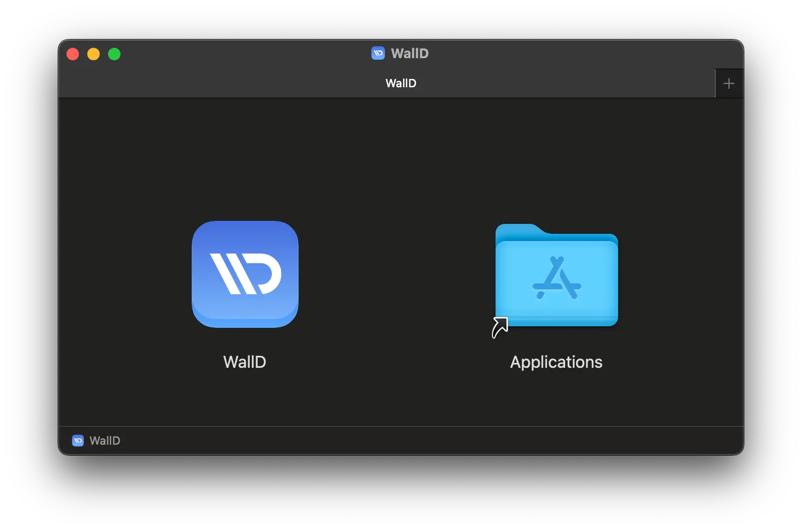Close the WallD window

[73, 54]
